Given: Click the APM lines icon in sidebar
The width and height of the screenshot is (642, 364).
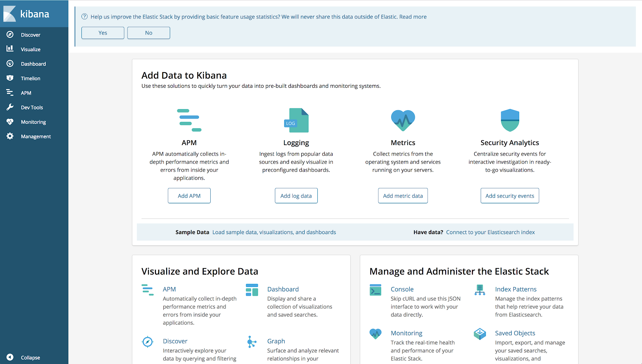Looking at the screenshot, I should (x=10, y=93).
